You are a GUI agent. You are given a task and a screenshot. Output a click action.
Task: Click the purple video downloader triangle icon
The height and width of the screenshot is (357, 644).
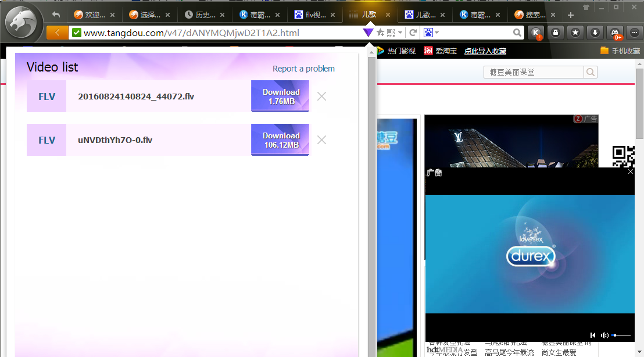368,33
